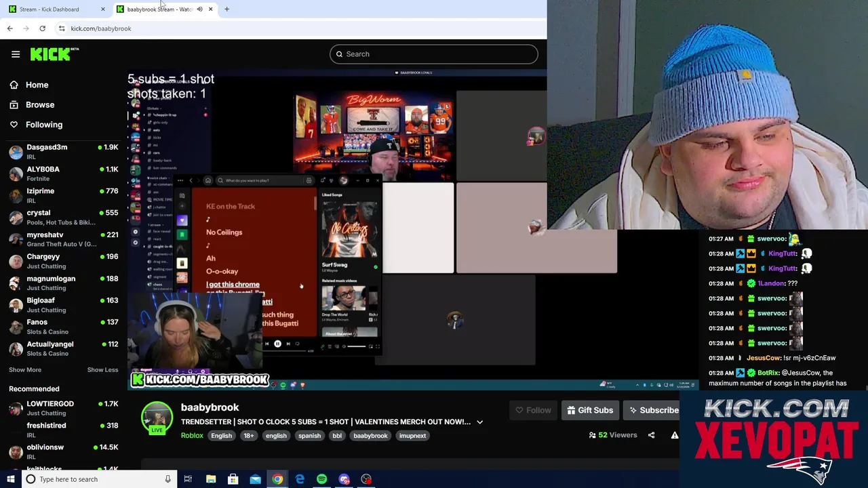Open a new browser tab
The width and height of the screenshot is (868, 488).
click(226, 9)
